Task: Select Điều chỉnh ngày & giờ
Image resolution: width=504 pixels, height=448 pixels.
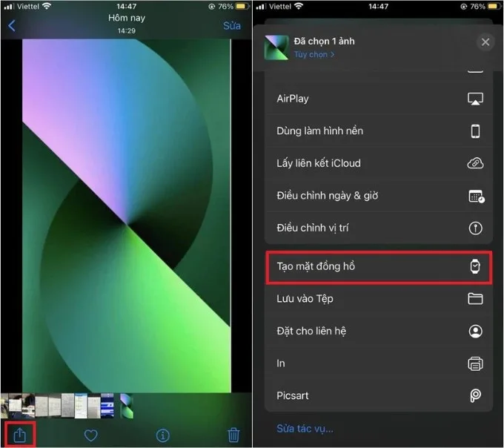Action: [378, 196]
